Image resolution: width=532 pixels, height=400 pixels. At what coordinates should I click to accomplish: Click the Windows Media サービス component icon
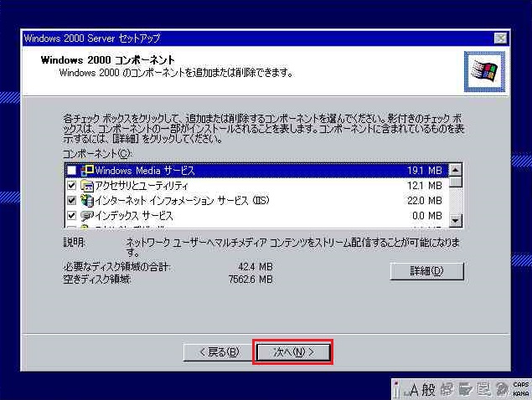(87, 170)
